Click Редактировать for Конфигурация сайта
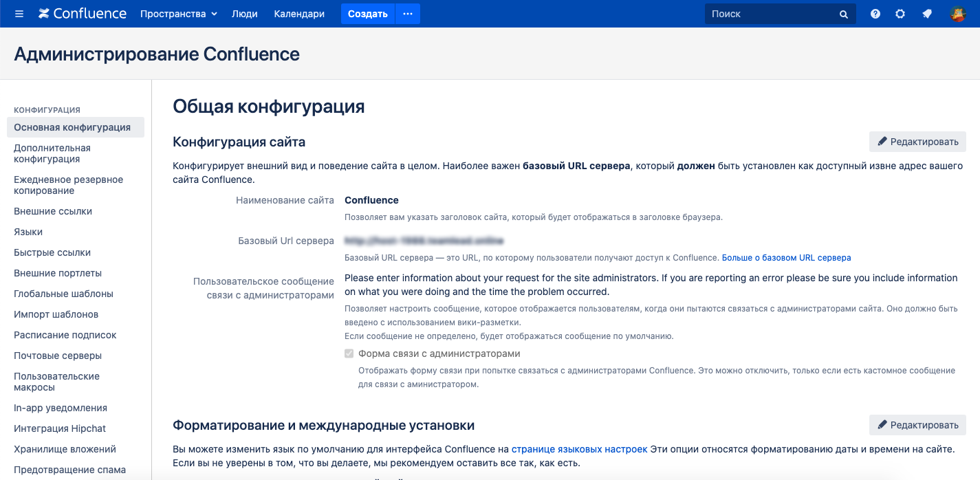This screenshot has height=480, width=980. (x=917, y=142)
